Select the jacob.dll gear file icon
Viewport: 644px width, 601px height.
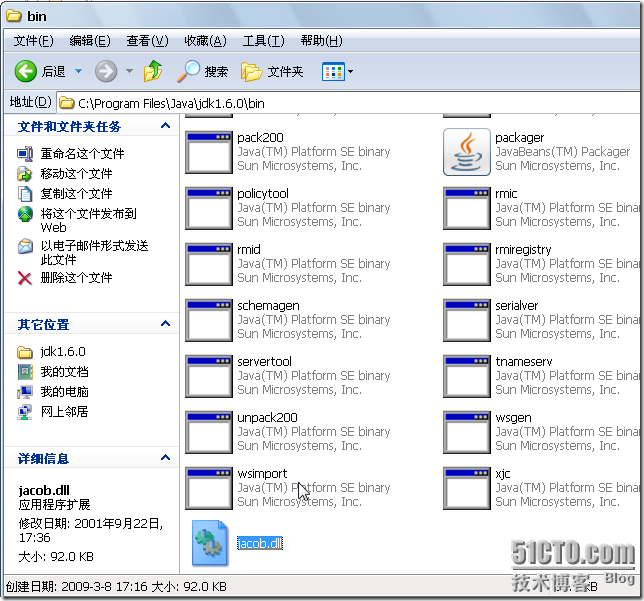tap(210, 543)
